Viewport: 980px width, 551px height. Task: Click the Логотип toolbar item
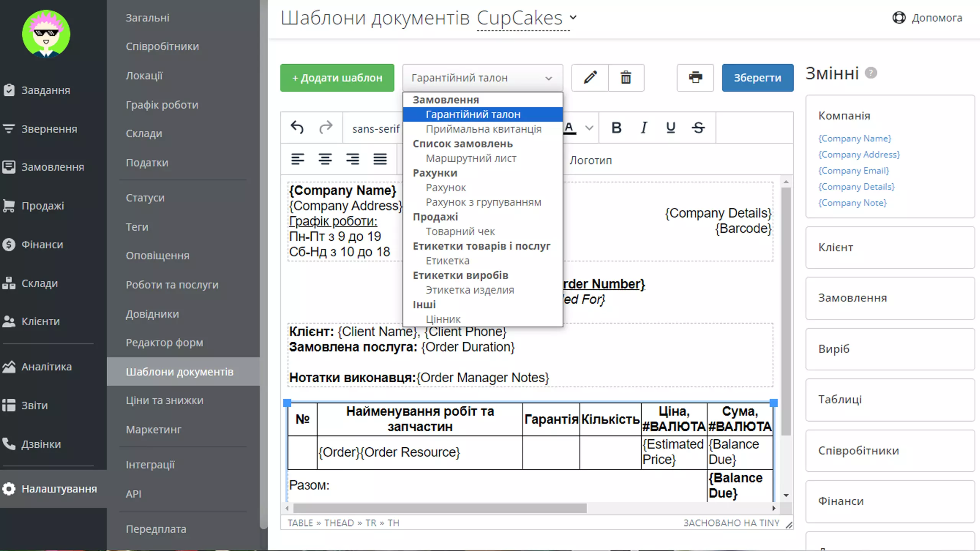(x=590, y=160)
